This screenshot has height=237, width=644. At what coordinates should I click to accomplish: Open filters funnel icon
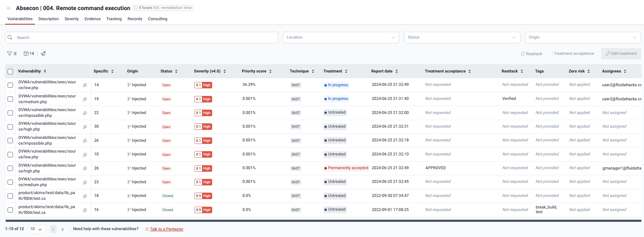10,53
